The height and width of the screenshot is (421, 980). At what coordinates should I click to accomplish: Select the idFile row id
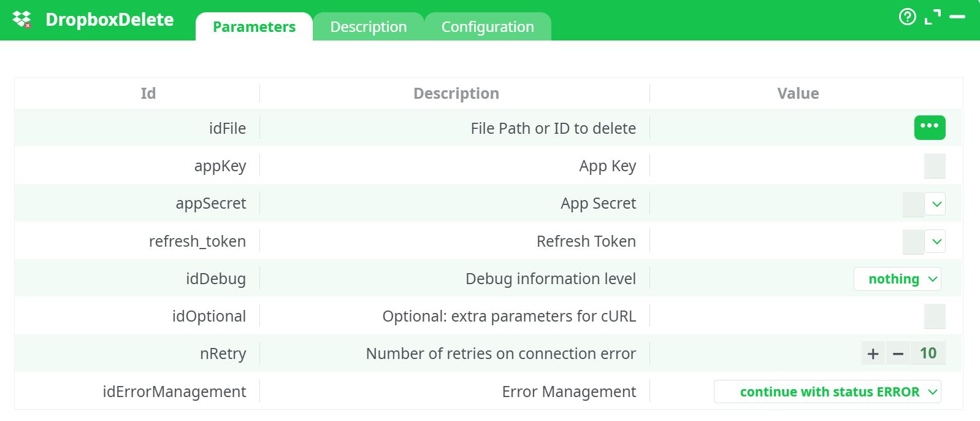[x=228, y=128]
